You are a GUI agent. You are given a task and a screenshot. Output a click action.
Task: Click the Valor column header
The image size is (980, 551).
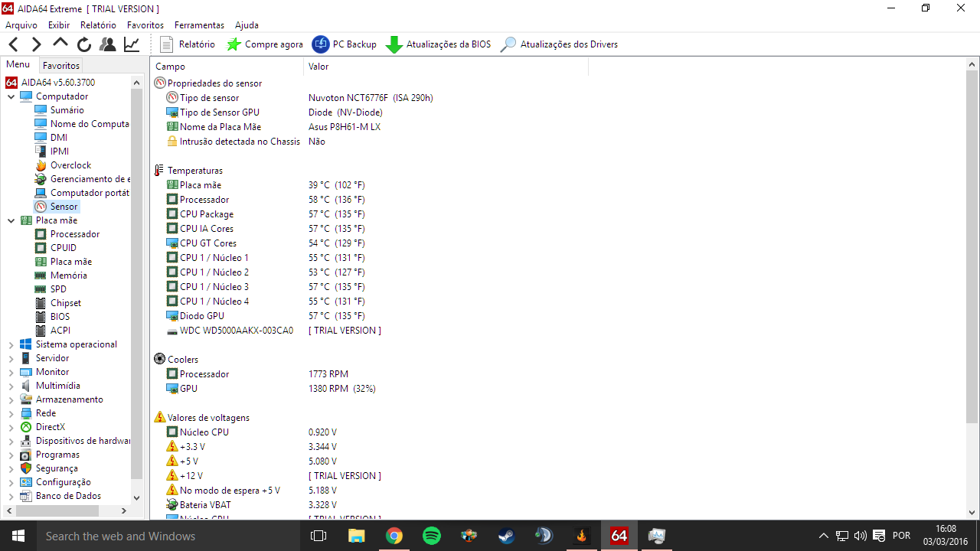click(x=446, y=67)
